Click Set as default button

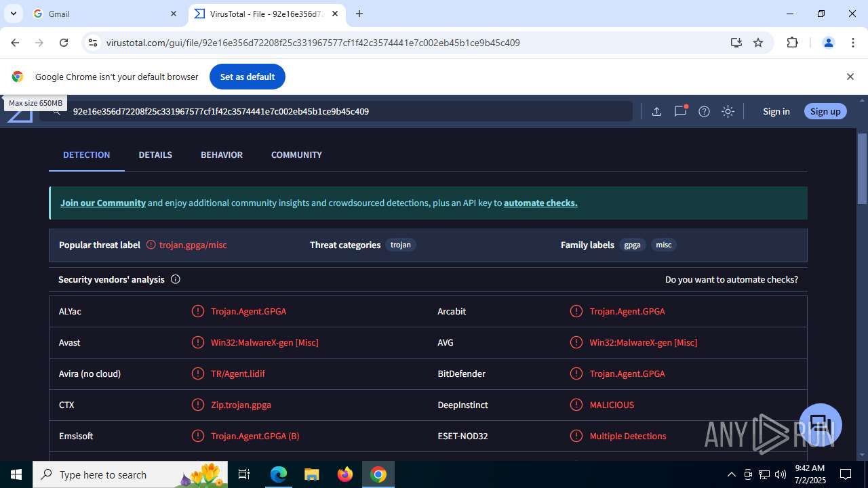click(x=248, y=77)
